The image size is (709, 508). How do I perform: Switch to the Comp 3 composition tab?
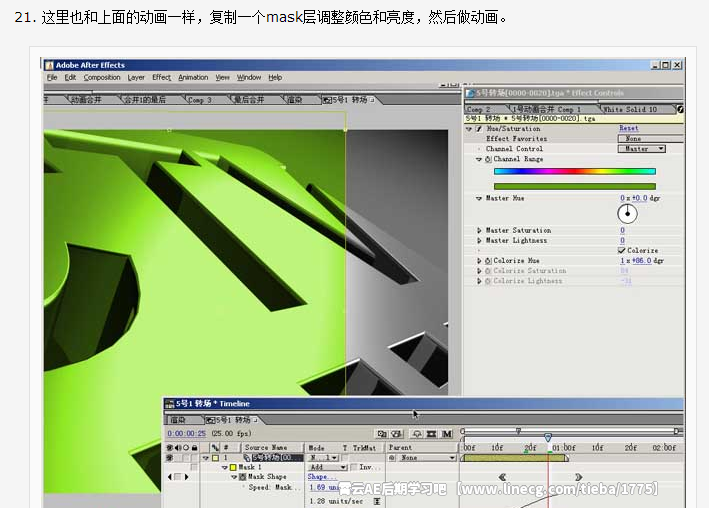200,100
